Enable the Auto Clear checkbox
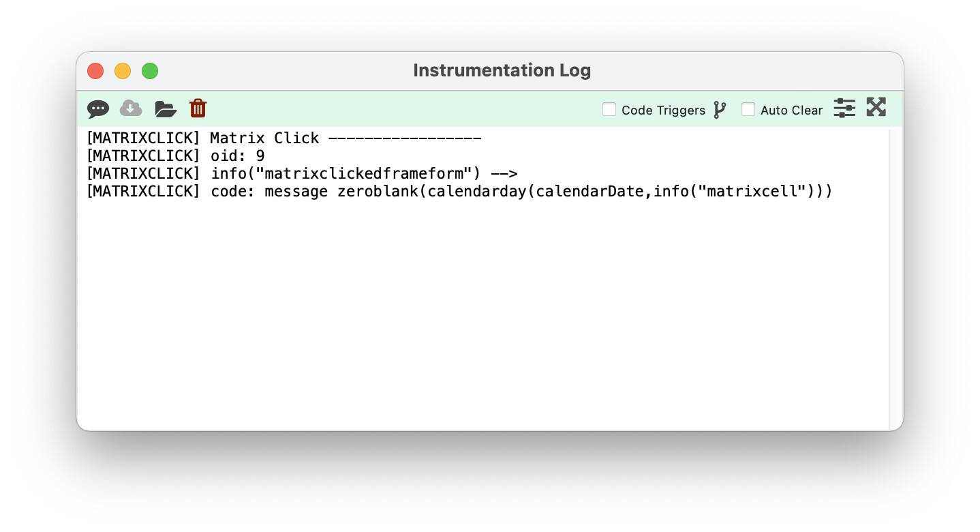 748,109
